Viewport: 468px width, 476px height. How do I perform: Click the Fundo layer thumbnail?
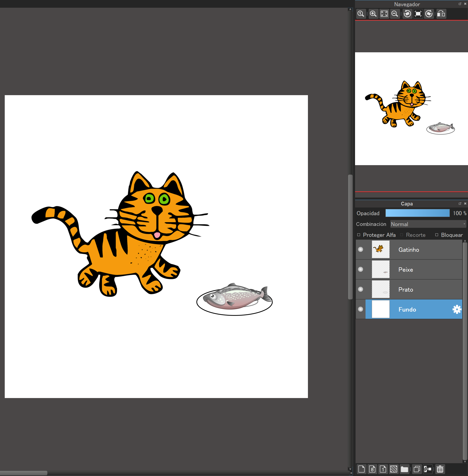[380, 309]
